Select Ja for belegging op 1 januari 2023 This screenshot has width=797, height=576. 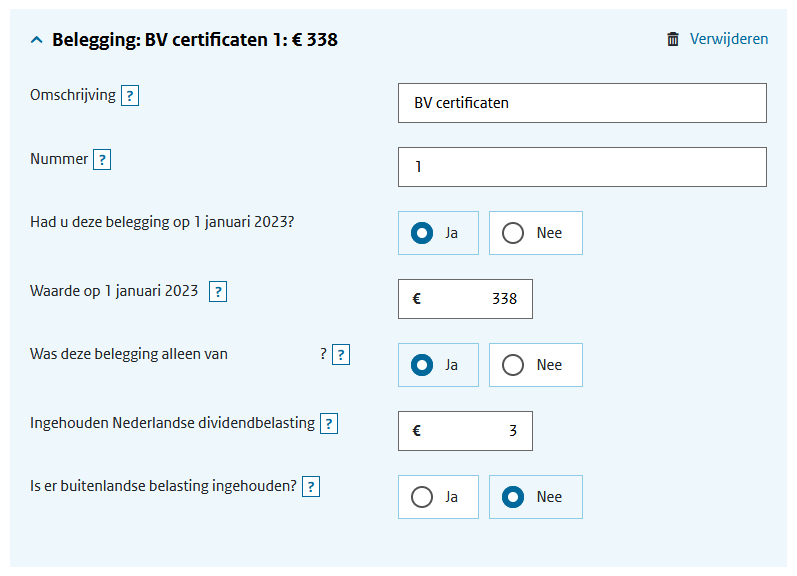438,233
